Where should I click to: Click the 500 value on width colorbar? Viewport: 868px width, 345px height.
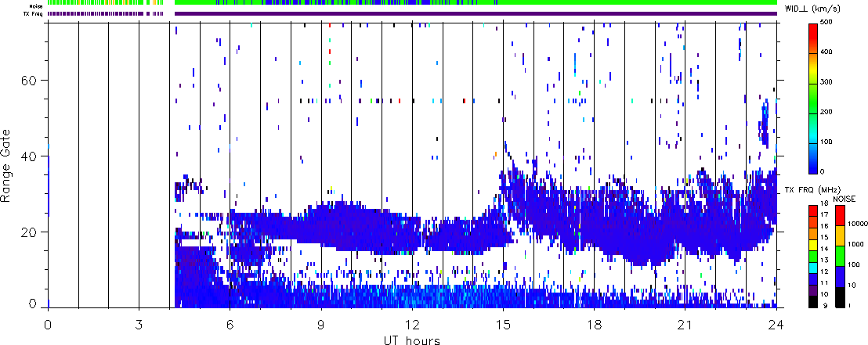point(827,22)
